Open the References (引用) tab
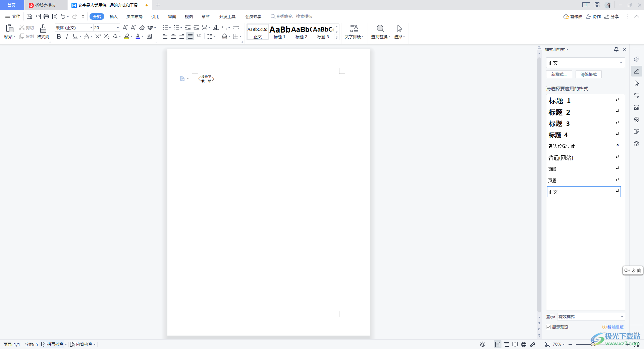This screenshot has height=349, width=644. tap(155, 16)
